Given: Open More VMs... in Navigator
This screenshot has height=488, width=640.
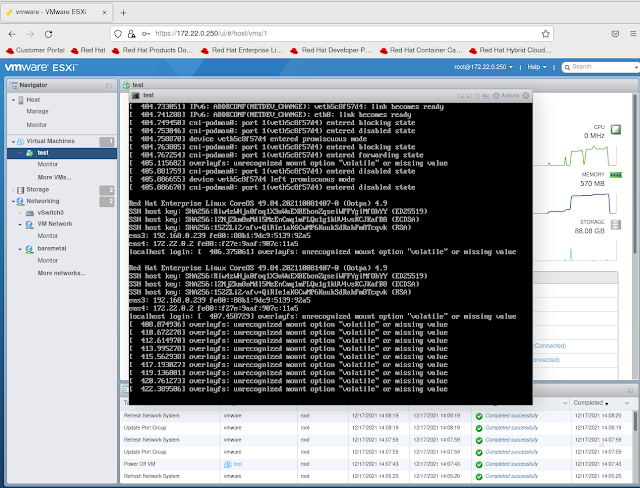Looking at the screenshot, I should (x=54, y=177).
